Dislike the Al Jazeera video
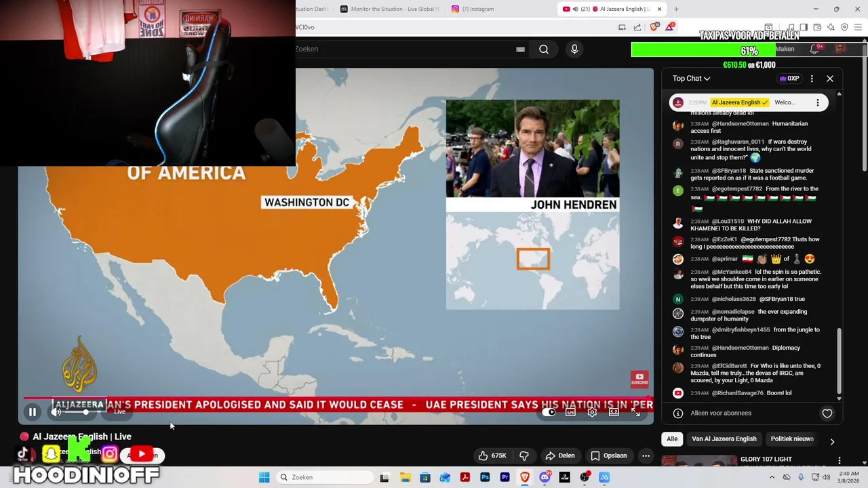This screenshot has height=488, width=868. 524,455
